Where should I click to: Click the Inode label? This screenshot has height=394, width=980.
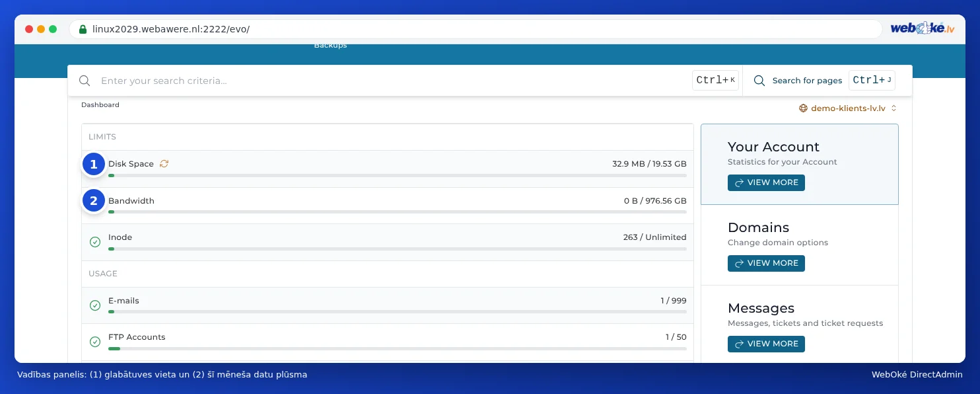(120, 237)
